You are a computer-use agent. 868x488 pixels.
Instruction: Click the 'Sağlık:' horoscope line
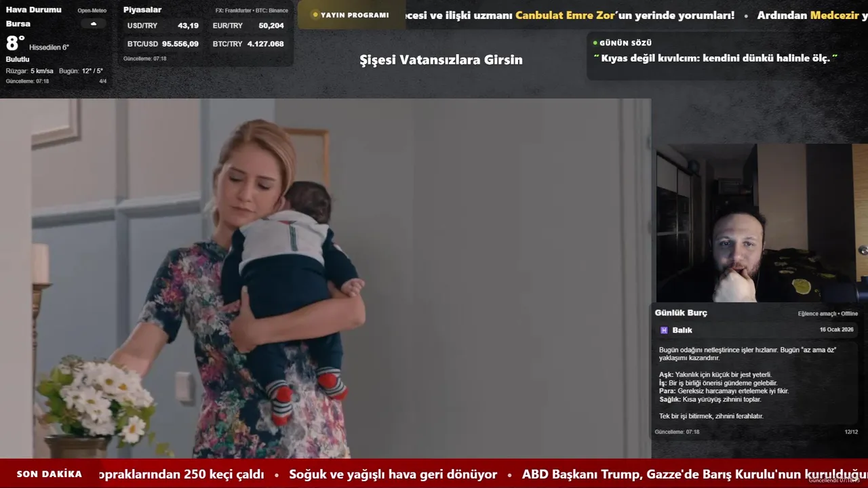(710, 399)
